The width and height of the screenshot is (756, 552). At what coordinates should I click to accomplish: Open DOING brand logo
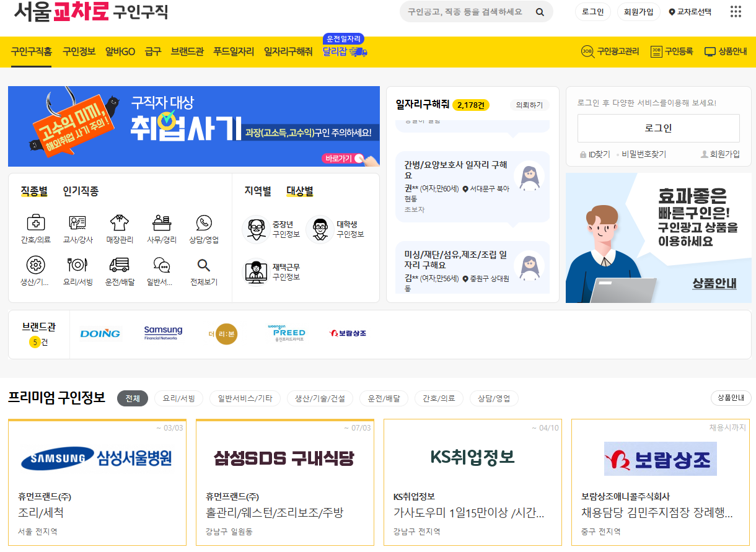tap(100, 333)
